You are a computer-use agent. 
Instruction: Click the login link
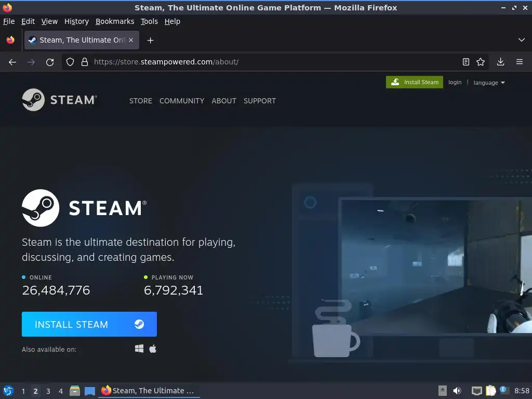tap(455, 82)
